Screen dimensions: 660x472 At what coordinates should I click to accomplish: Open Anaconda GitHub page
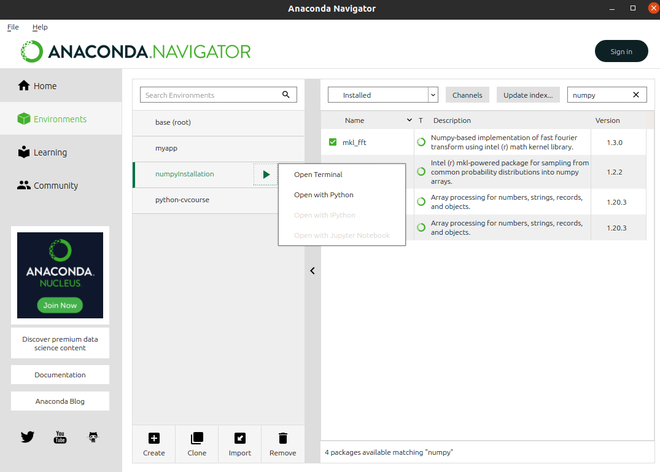click(x=93, y=437)
